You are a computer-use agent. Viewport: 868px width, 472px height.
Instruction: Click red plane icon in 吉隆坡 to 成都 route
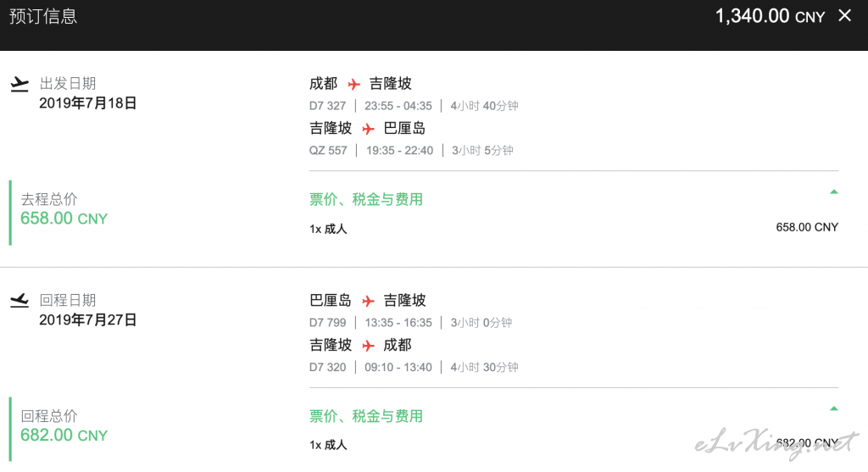(x=368, y=346)
